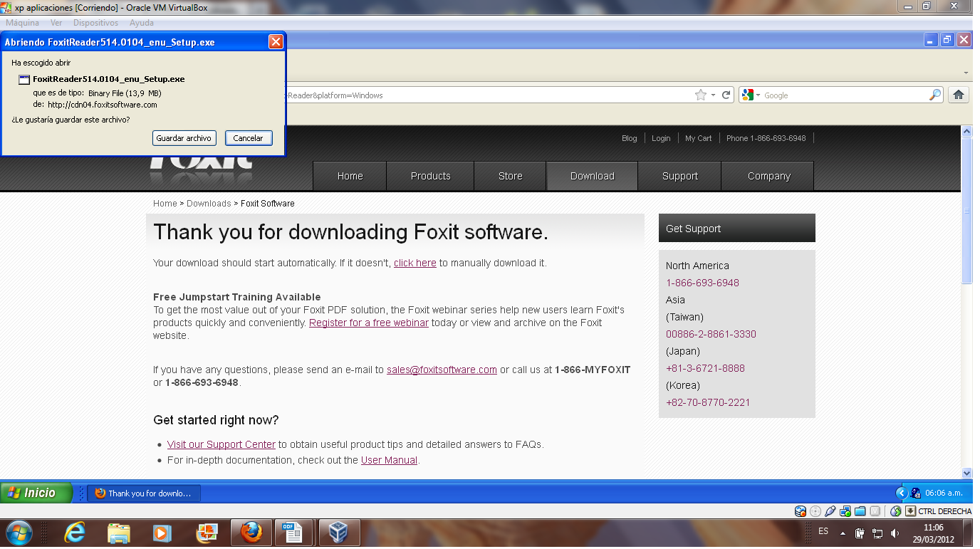The height and width of the screenshot is (549, 980).
Task: Bookmark this page with the star icon
Action: point(701,95)
